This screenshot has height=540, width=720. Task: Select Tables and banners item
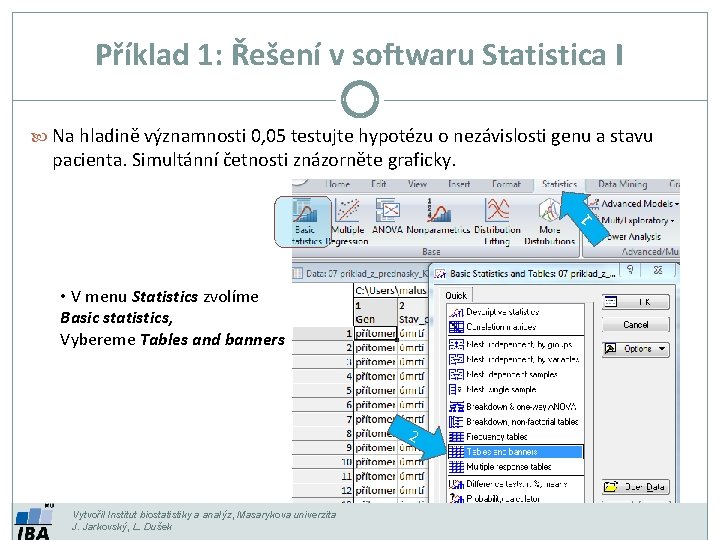(x=515, y=452)
